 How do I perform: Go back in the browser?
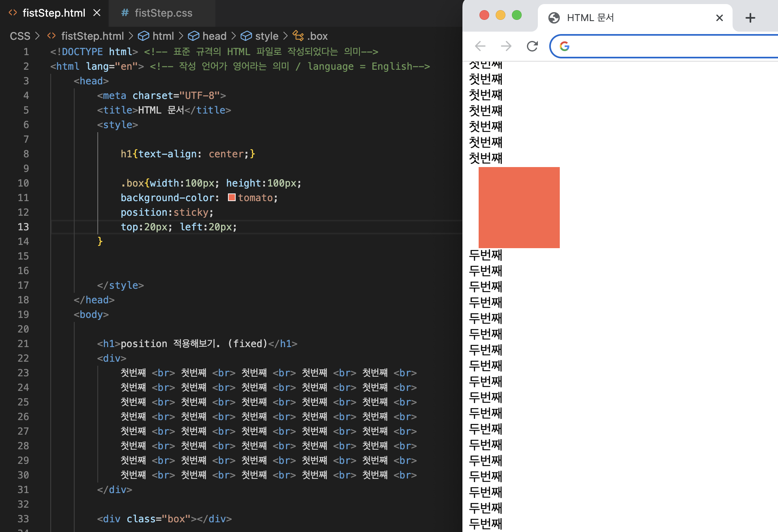[x=480, y=46]
